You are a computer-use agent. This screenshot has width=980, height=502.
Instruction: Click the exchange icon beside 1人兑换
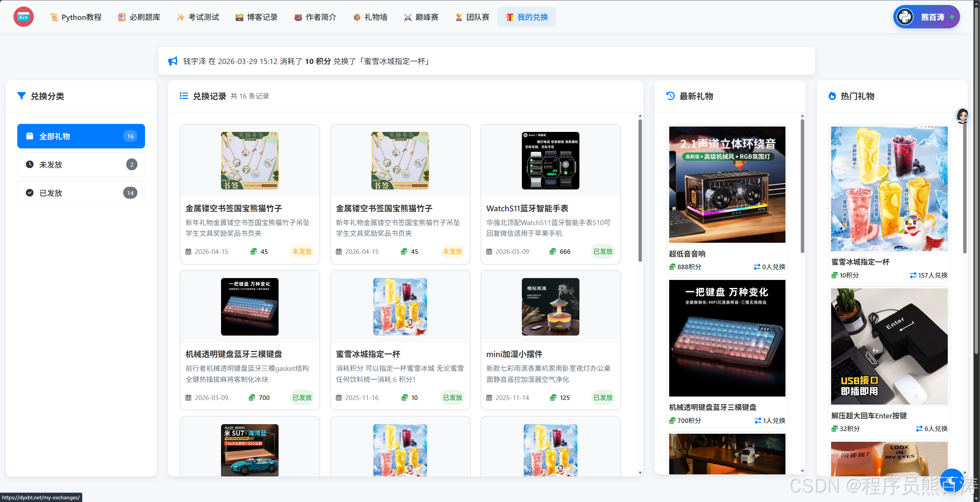click(x=758, y=421)
